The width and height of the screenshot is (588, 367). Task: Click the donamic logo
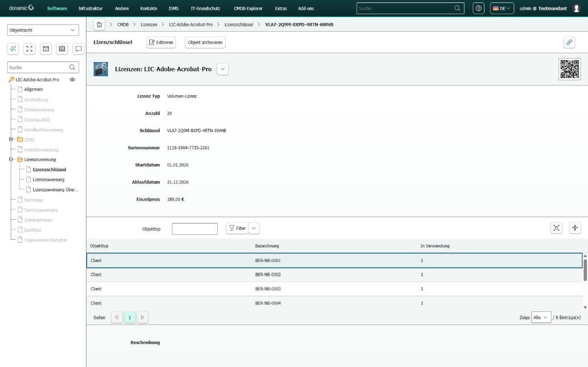pos(21,8)
